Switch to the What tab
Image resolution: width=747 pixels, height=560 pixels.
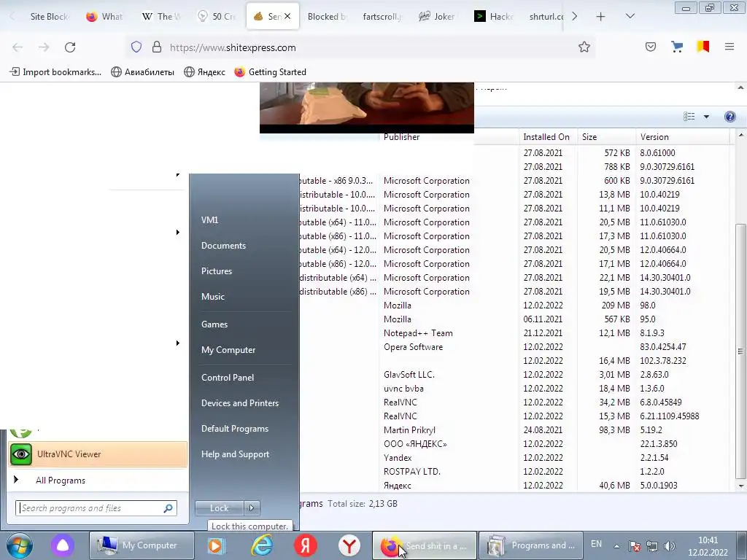[x=105, y=16]
